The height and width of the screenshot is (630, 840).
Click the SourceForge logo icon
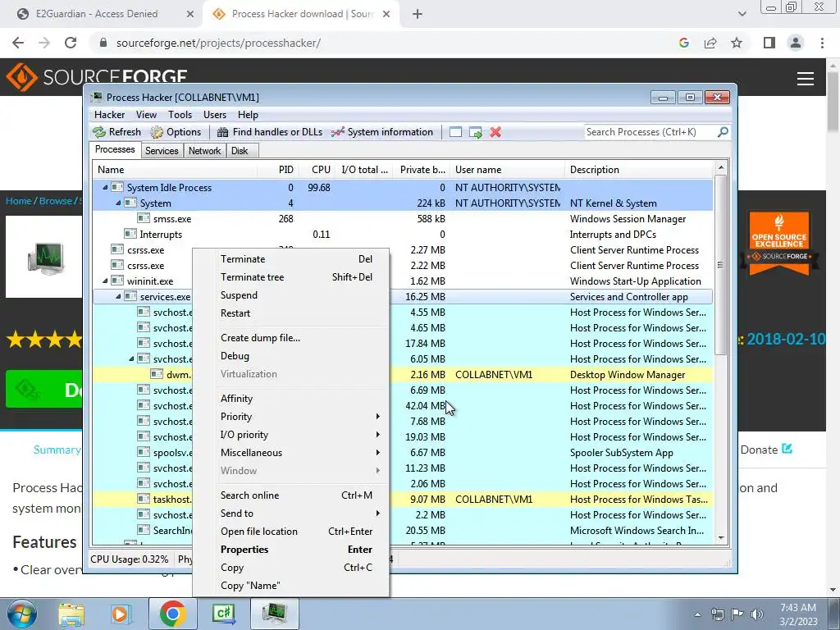[x=21, y=76]
